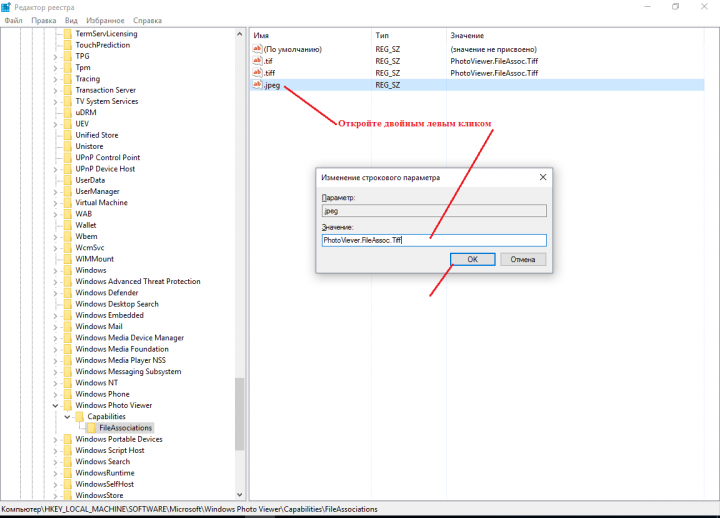Viewport: 720px width, 518px height.
Task: Click the Windows Defender folder icon
Action: [x=68, y=293]
